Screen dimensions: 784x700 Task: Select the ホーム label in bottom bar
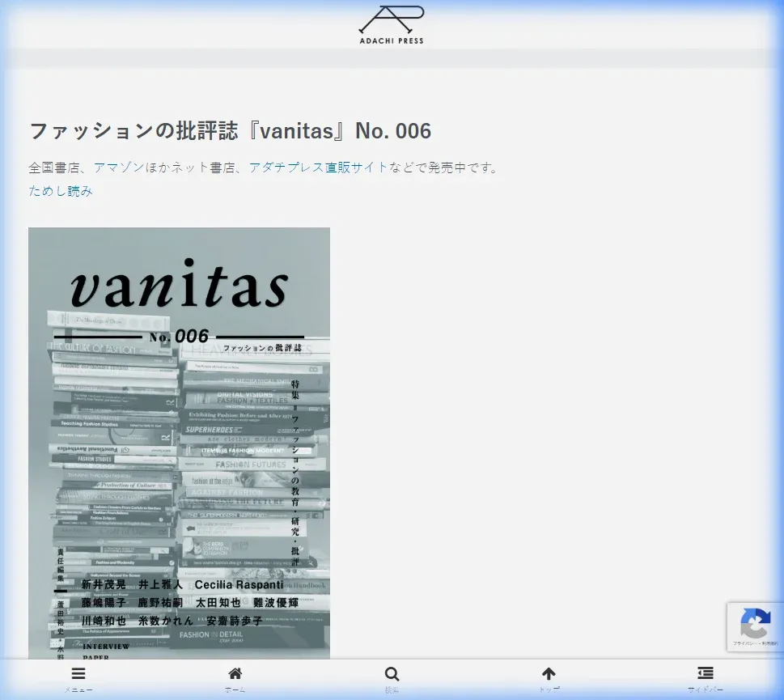point(235,690)
